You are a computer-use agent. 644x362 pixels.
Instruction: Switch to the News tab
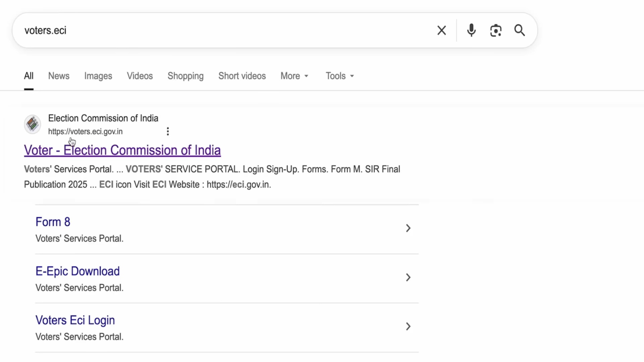[x=59, y=76]
